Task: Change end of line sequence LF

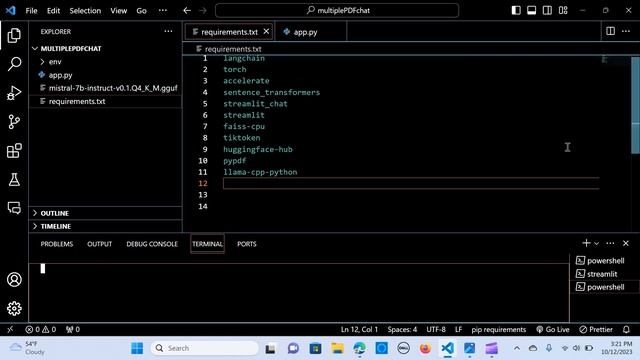Action: tap(458, 329)
